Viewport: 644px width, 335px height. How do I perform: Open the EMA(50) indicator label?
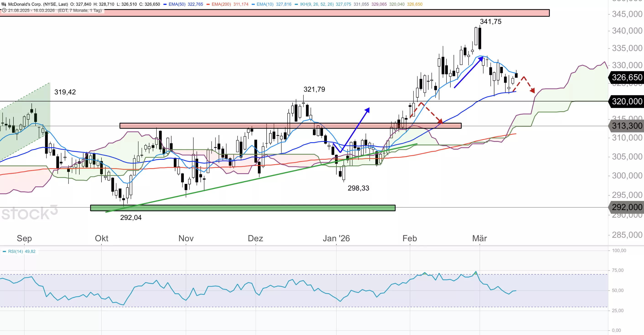pyautogui.click(x=177, y=4)
